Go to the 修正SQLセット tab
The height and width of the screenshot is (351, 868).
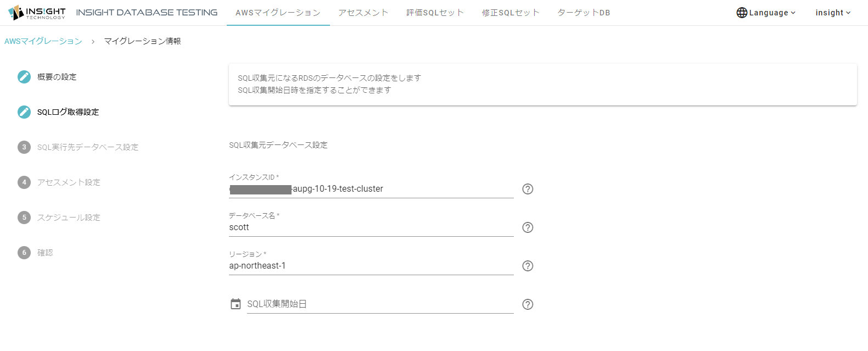click(511, 13)
